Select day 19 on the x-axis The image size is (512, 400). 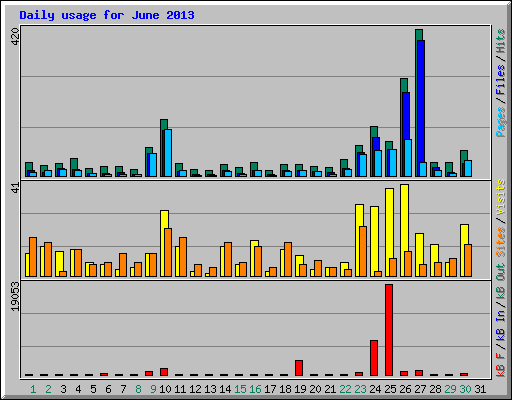300,389
